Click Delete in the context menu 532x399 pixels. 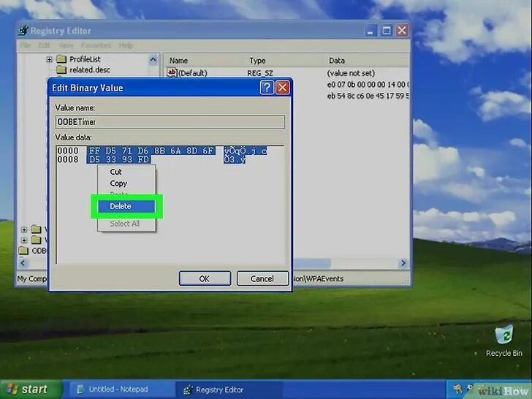[x=126, y=206]
